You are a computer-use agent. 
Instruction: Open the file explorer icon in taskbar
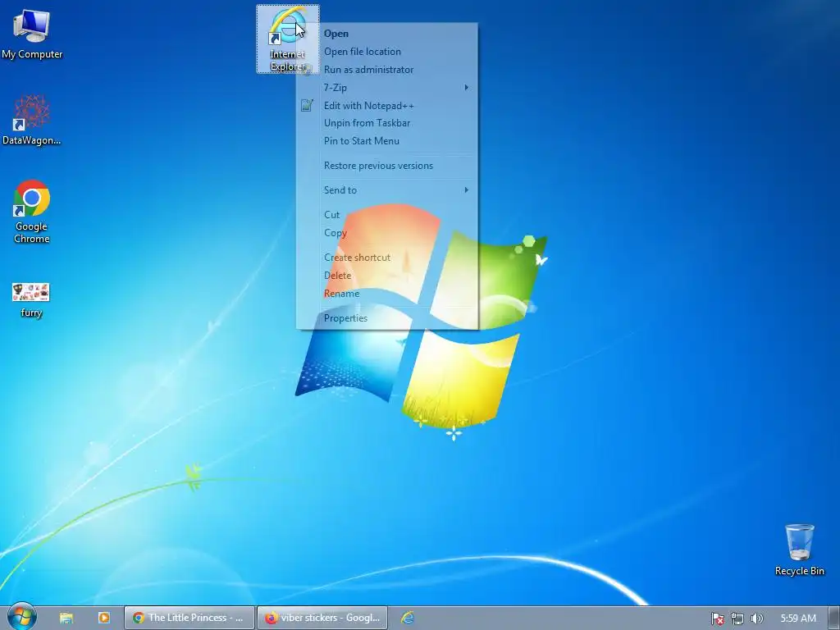[x=66, y=618]
